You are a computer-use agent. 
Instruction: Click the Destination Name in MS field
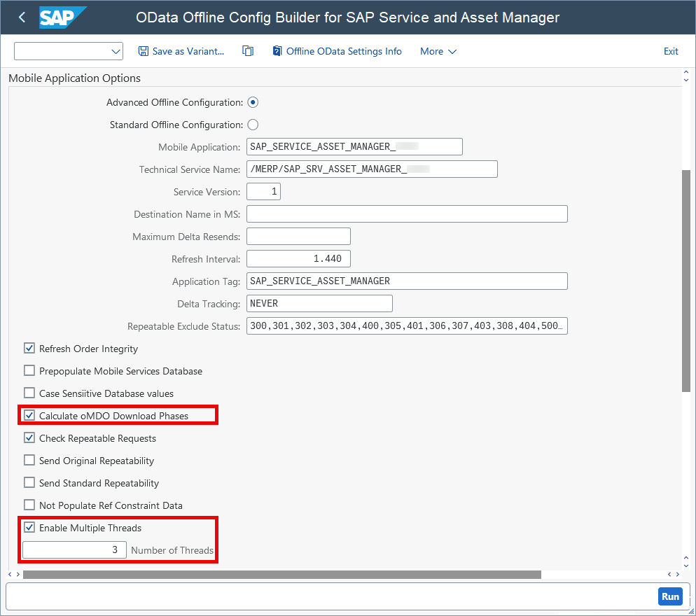click(x=407, y=214)
